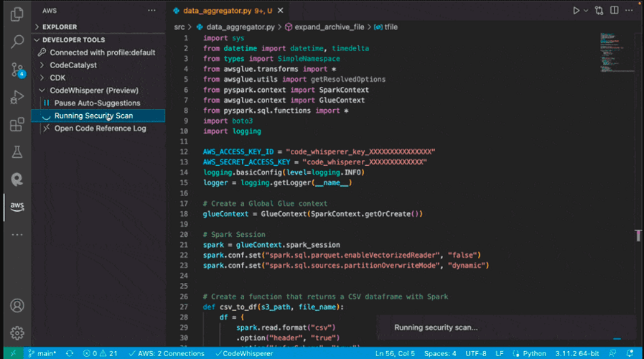Select the 3.11.2 64-bit interpreter
The image size is (644, 359).
pyautogui.click(x=577, y=353)
